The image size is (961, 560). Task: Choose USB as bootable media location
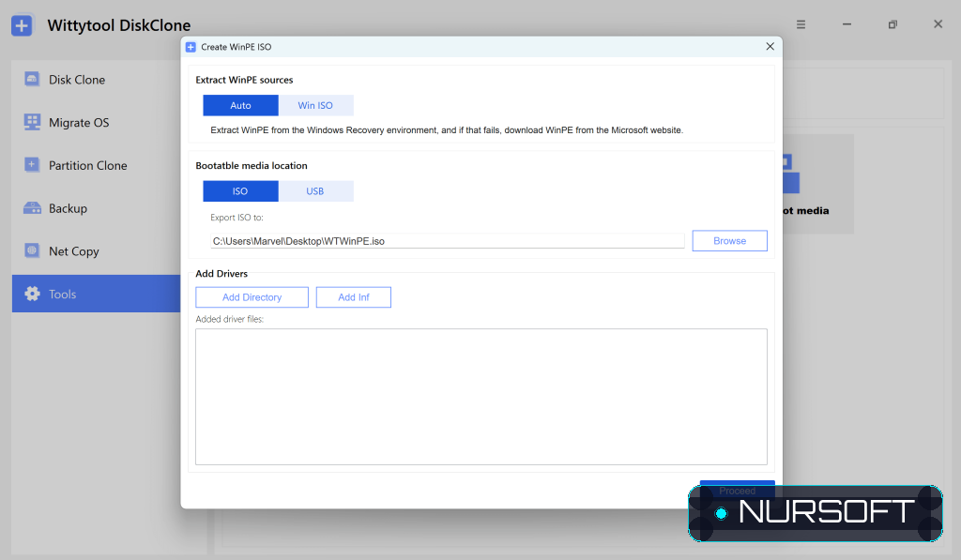(x=315, y=191)
